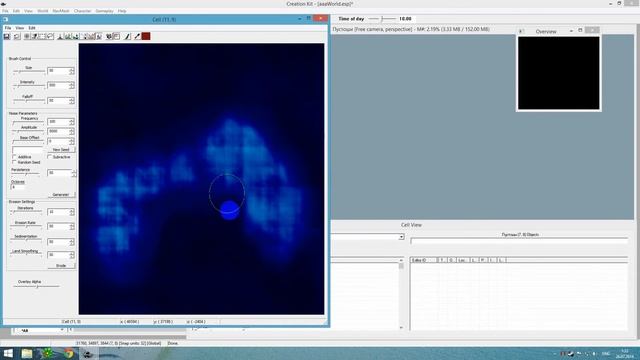
Task: Click the Erosion Rate value spinner arrows
Action: (72, 227)
